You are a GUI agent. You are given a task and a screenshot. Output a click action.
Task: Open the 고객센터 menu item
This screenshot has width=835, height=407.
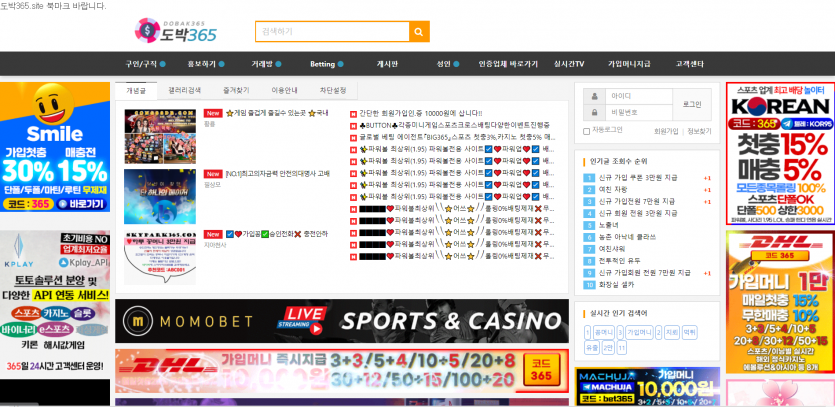coord(690,64)
